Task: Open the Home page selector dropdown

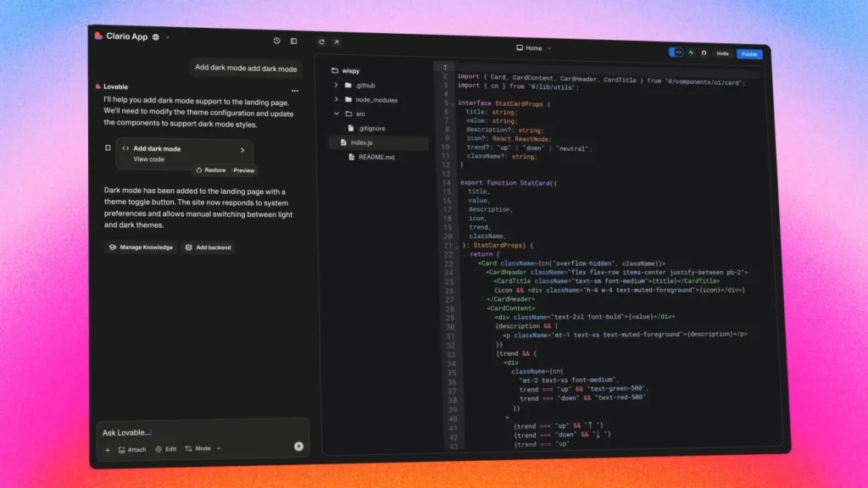Action: tap(533, 48)
